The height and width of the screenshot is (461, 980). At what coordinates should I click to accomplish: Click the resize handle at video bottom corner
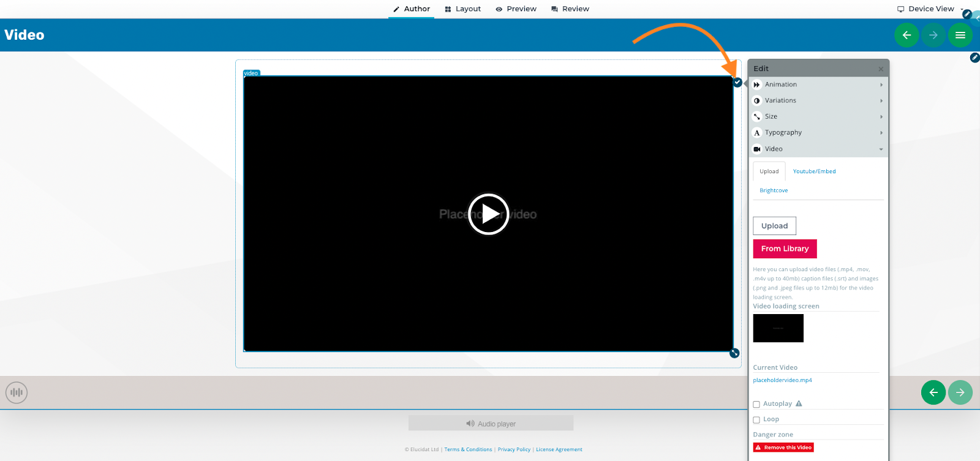(735, 353)
